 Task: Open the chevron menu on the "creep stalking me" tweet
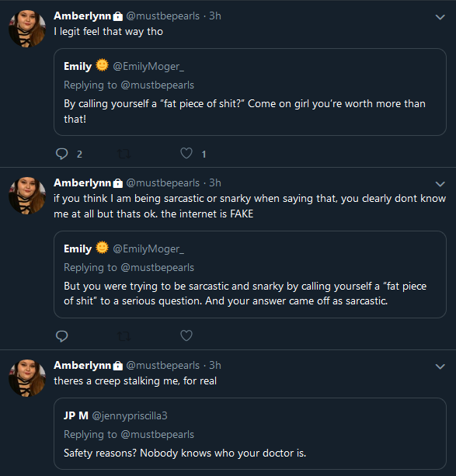(x=440, y=367)
